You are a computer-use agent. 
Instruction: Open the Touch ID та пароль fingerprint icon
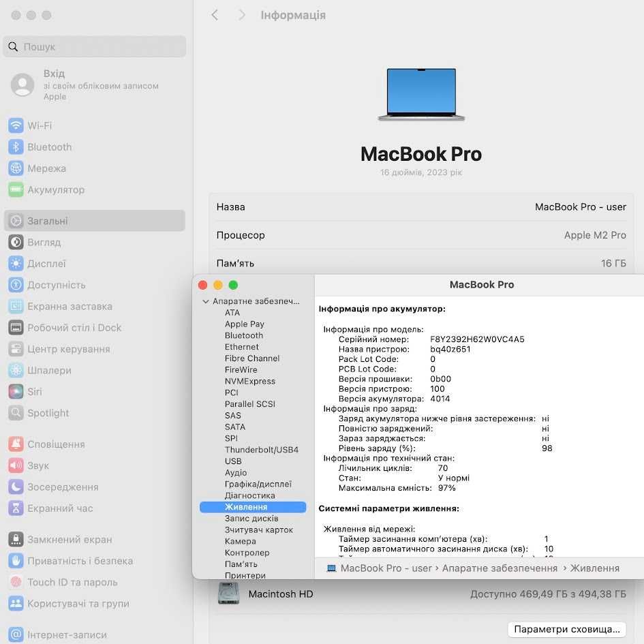click(x=16, y=582)
